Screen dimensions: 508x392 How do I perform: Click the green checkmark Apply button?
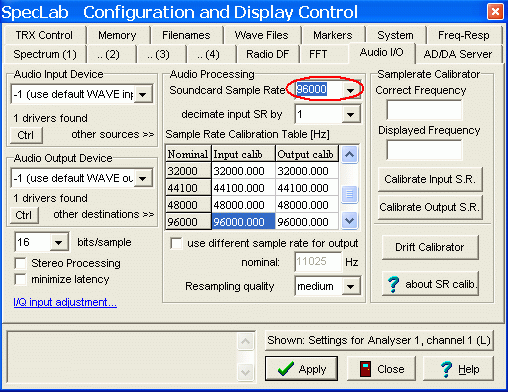(301, 369)
